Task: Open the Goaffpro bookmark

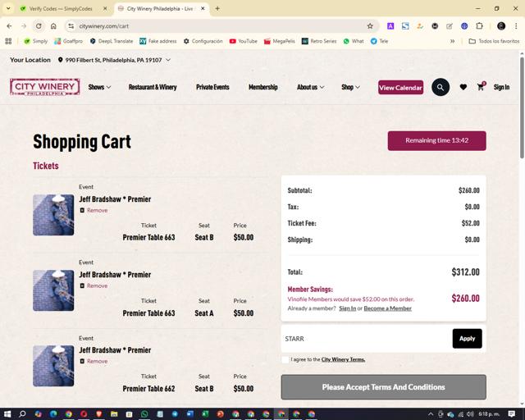Action: coord(69,41)
